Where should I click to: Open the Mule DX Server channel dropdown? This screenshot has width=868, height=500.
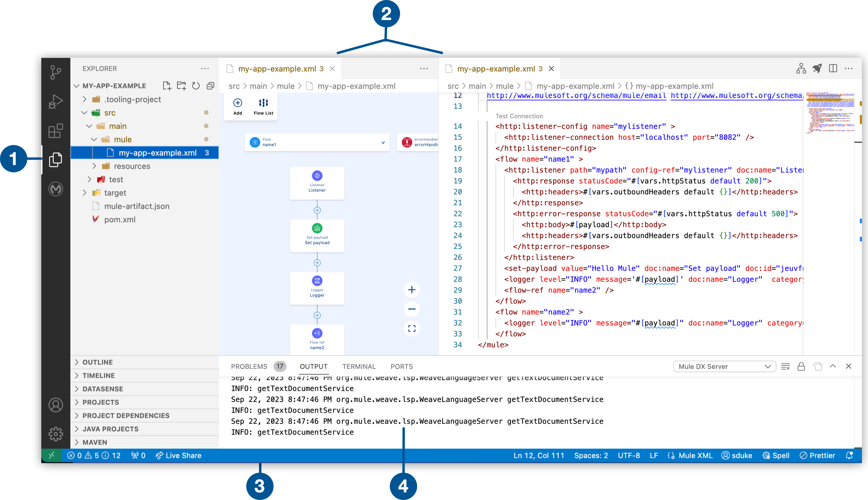(x=724, y=366)
